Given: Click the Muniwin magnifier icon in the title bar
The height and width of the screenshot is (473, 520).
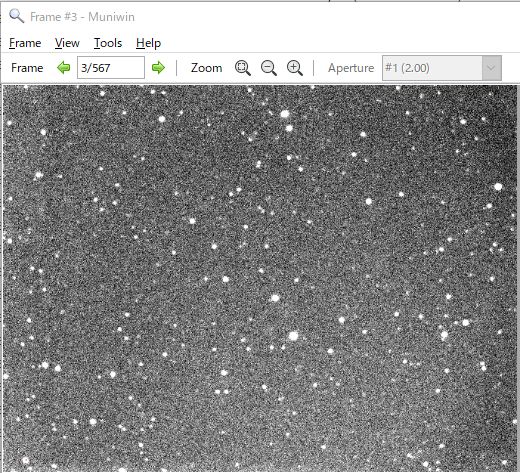Looking at the screenshot, I should point(16,16).
